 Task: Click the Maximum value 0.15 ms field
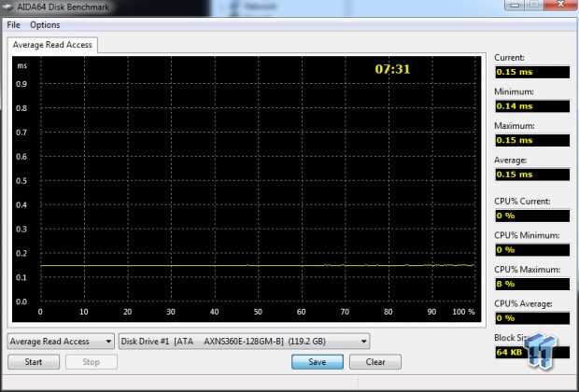click(x=532, y=140)
